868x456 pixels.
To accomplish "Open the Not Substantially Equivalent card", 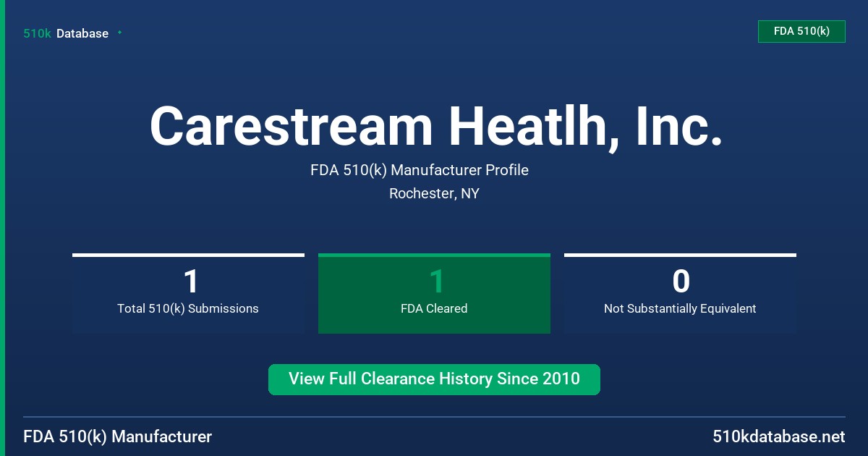I will (680, 293).
